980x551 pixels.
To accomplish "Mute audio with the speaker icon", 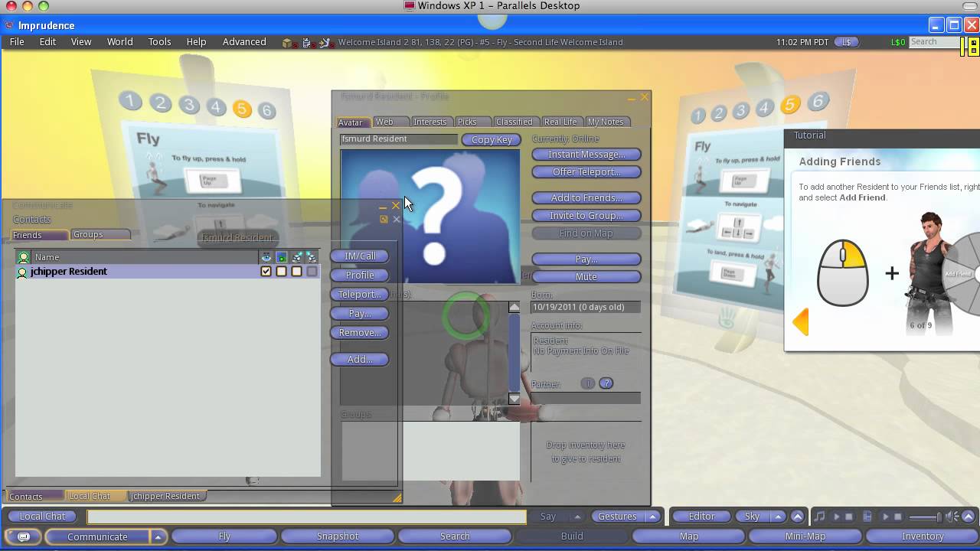I will (x=952, y=517).
